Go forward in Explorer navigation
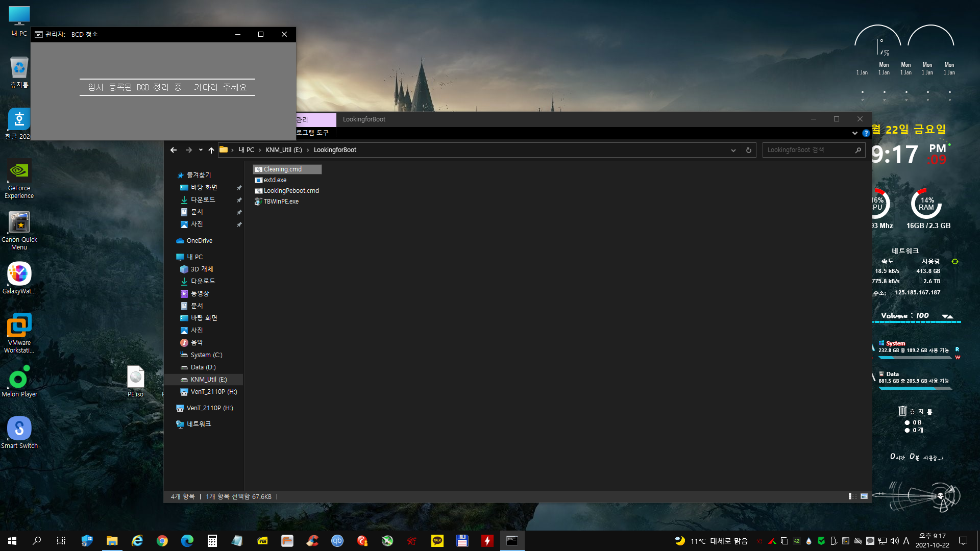Viewport: 980px width, 551px height. (189, 150)
